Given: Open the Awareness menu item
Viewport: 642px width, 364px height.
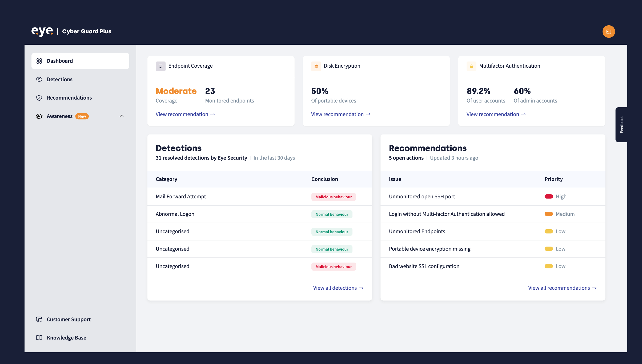Looking at the screenshot, I should (60, 116).
